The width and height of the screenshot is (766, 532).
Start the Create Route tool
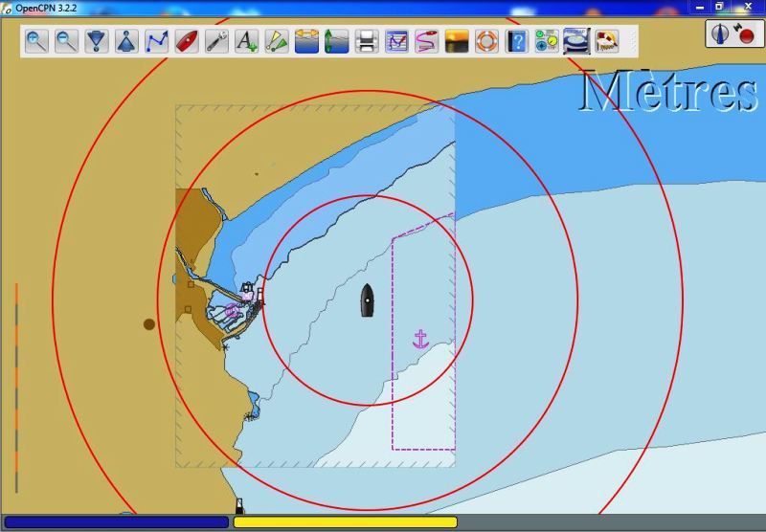(x=157, y=41)
